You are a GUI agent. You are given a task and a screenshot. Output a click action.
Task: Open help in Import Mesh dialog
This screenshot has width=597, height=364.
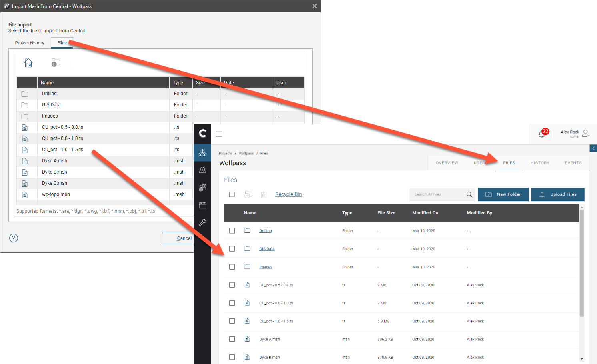coord(14,238)
